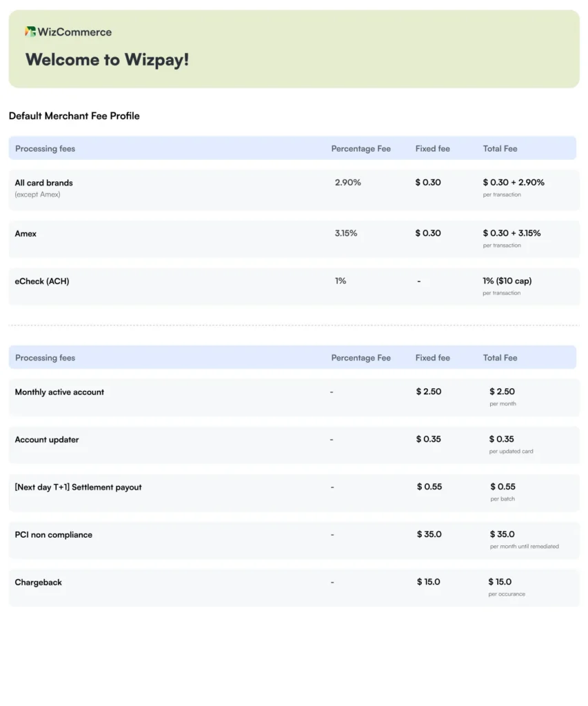The height and width of the screenshot is (706, 588).
Task: Click the $ 0.30 + 3.15% total fee
Action: point(511,233)
